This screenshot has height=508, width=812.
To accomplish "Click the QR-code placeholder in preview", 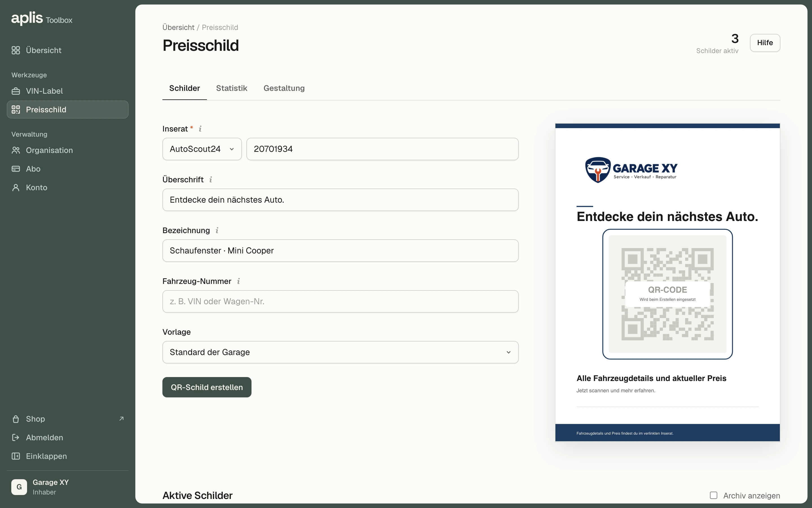I will pos(667,294).
